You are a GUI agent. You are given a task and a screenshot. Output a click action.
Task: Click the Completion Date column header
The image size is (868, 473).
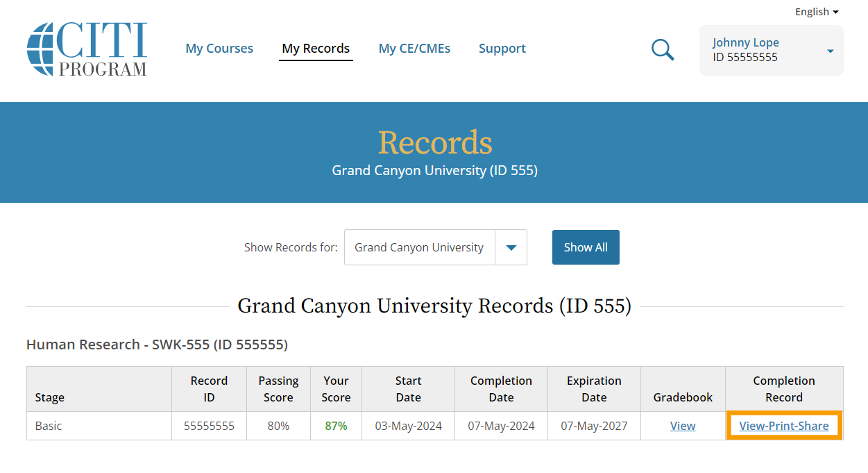tap(501, 389)
